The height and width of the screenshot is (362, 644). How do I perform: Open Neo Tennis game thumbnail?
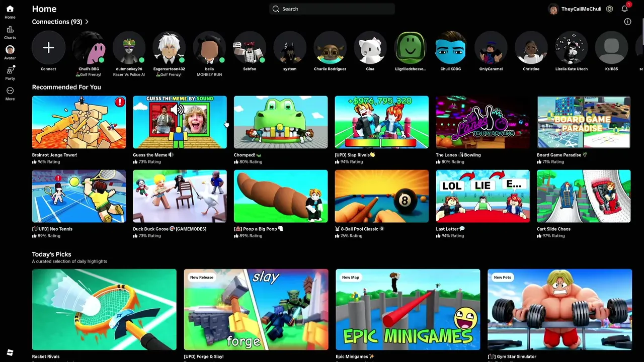[x=79, y=196]
